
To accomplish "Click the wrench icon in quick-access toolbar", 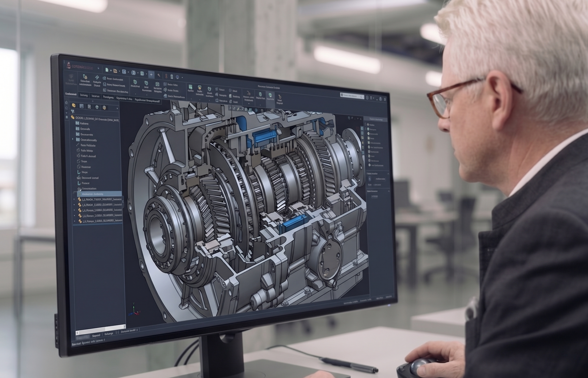I will coord(159,75).
